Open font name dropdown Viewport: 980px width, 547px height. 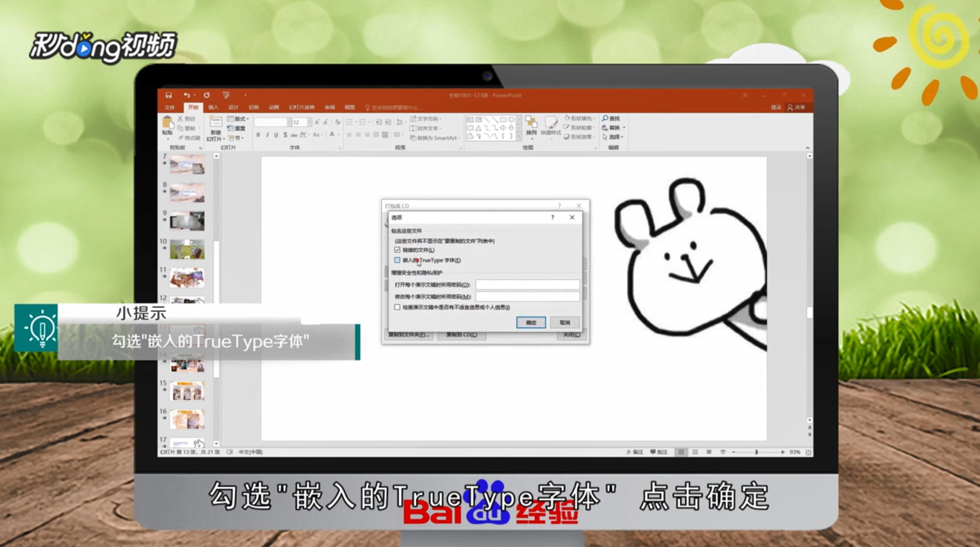pyautogui.click(x=289, y=122)
